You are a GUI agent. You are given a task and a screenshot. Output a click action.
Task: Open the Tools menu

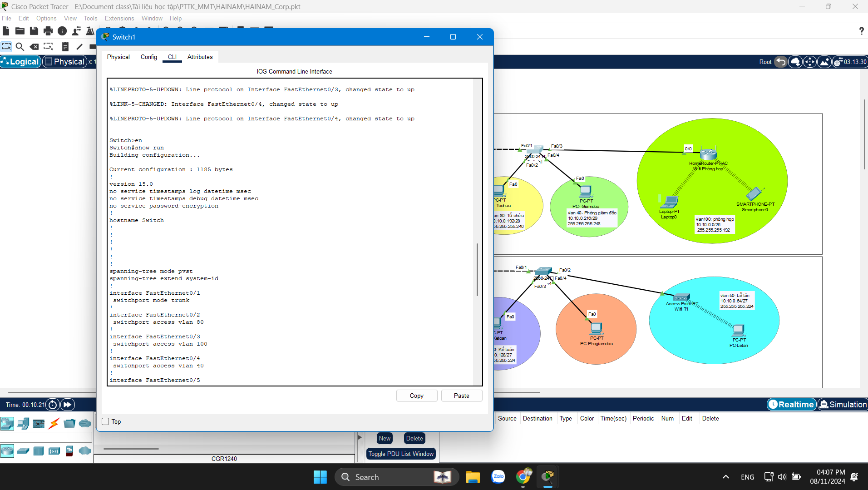coord(90,18)
